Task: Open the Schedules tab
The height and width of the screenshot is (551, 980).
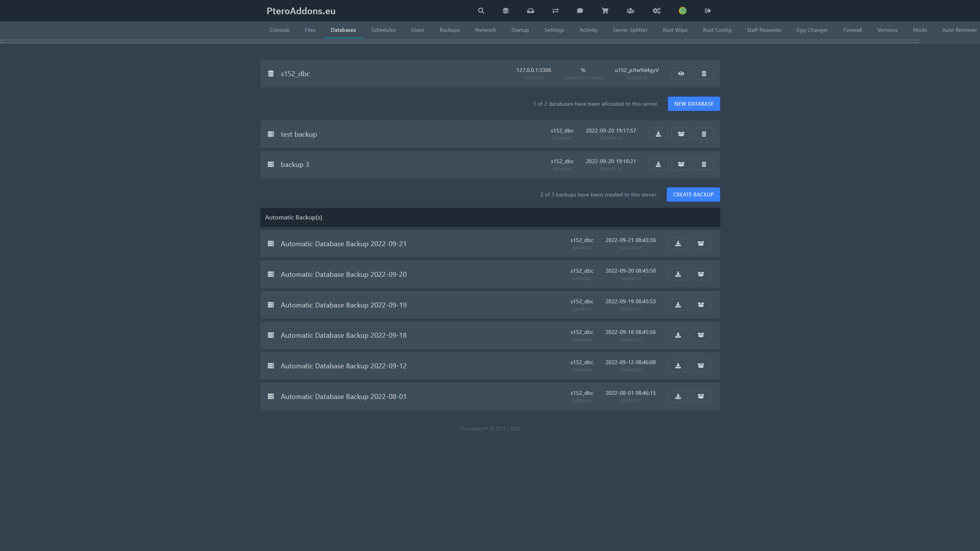Action: pos(383,30)
